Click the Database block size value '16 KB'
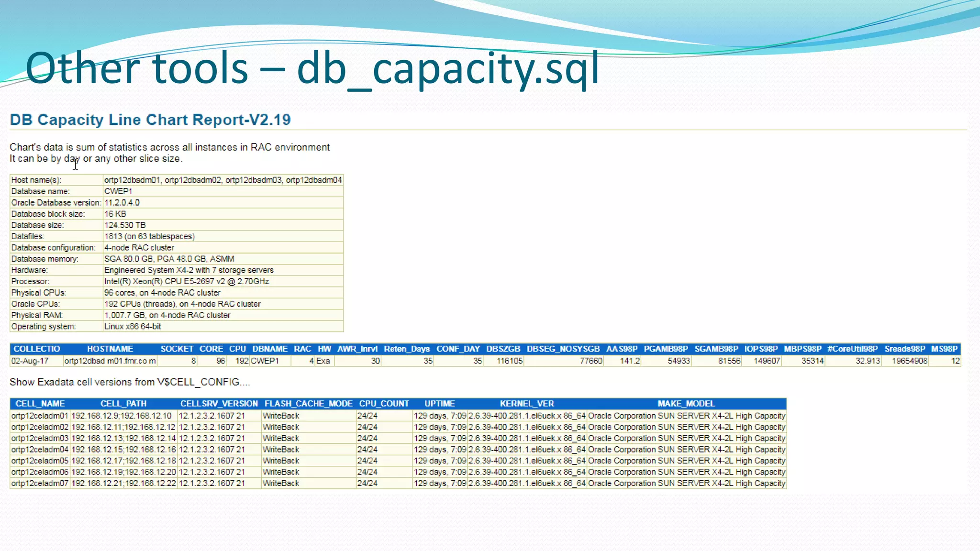Viewport: 980px width, 551px height. coord(115,214)
